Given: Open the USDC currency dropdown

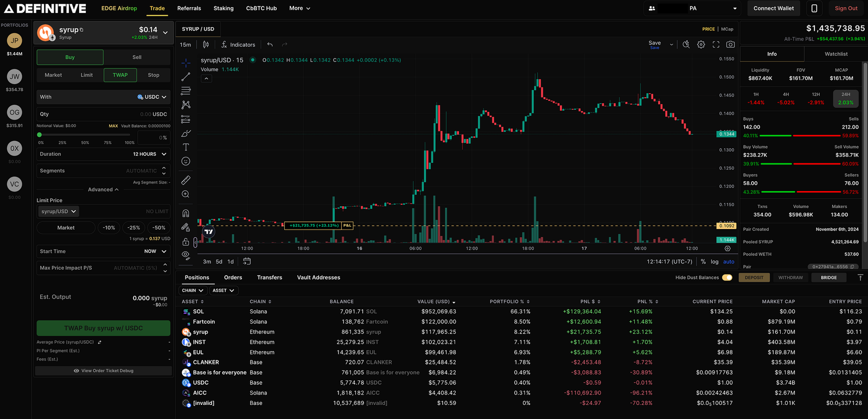Looking at the screenshot, I should pos(152,97).
